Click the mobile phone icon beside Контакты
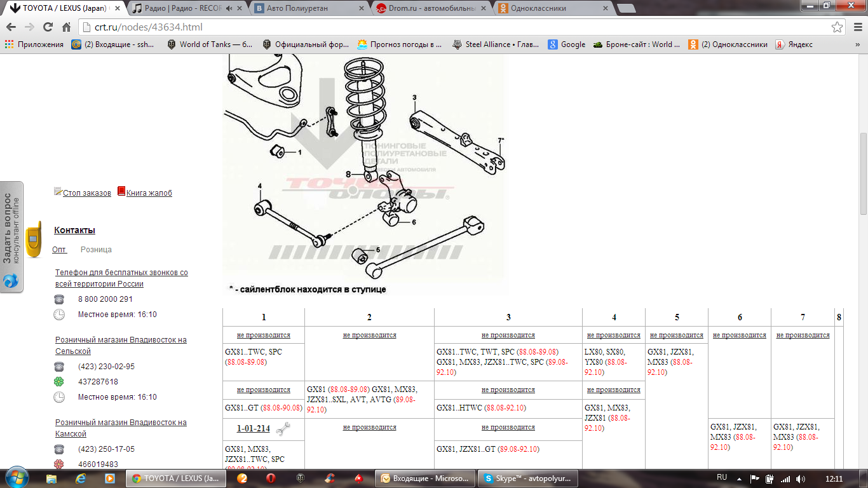The height and width of the screenshot is (488, 868). (x=33, y=239)
